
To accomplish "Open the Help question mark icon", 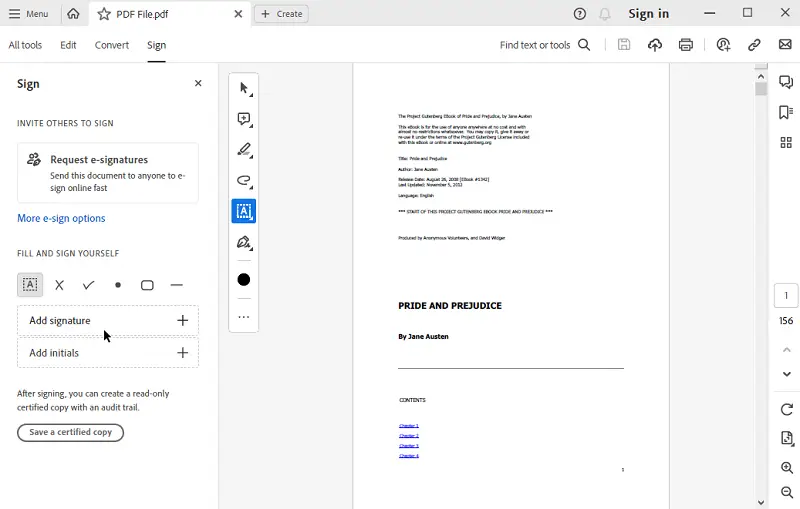I will pos(580,14).
